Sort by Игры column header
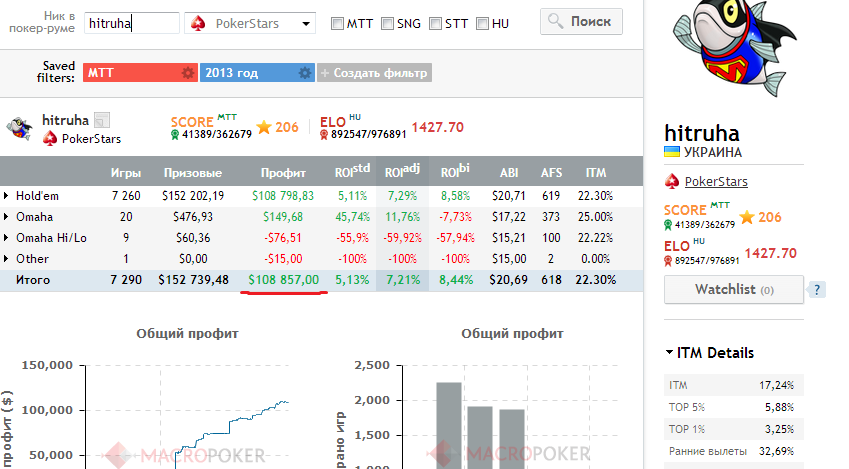Image resolution: width=849 pixels, height=469 pixels. point(126,173)
